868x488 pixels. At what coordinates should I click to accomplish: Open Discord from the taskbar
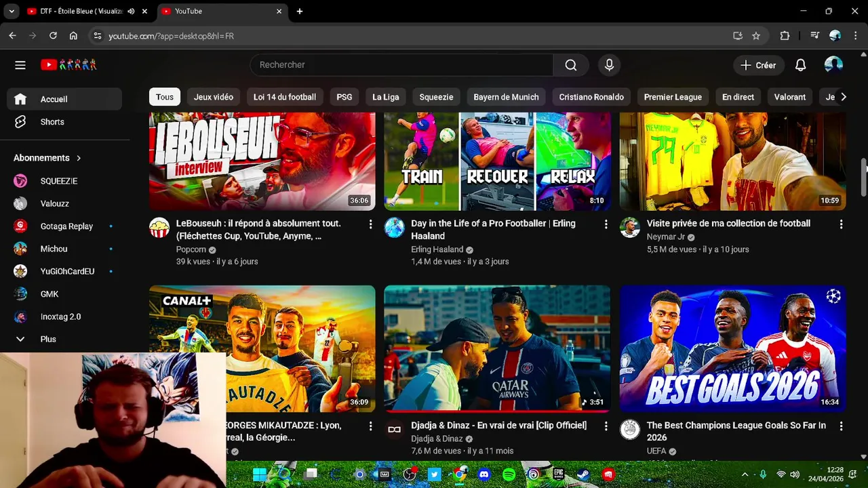pos(484,474)
